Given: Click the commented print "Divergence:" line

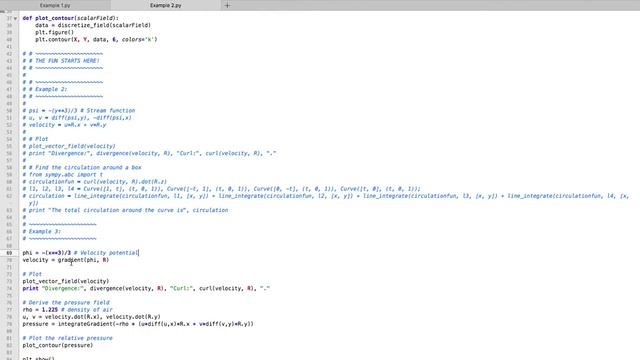Looking at the screenshot, I should pos(149,153).
